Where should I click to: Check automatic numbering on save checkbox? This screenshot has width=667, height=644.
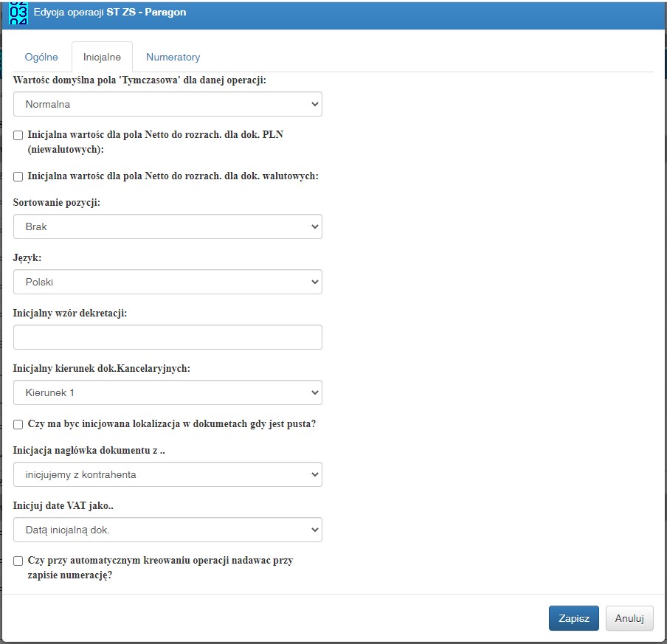click(18, 561)
